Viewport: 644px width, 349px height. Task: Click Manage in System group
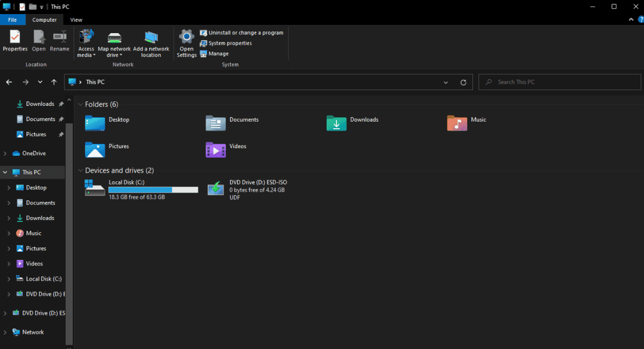click(x=214, y=54)
